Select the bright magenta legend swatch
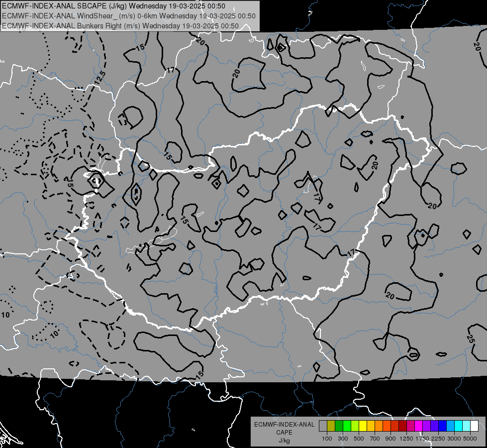This screenshot has width=487, height=448. pos(419,426)
